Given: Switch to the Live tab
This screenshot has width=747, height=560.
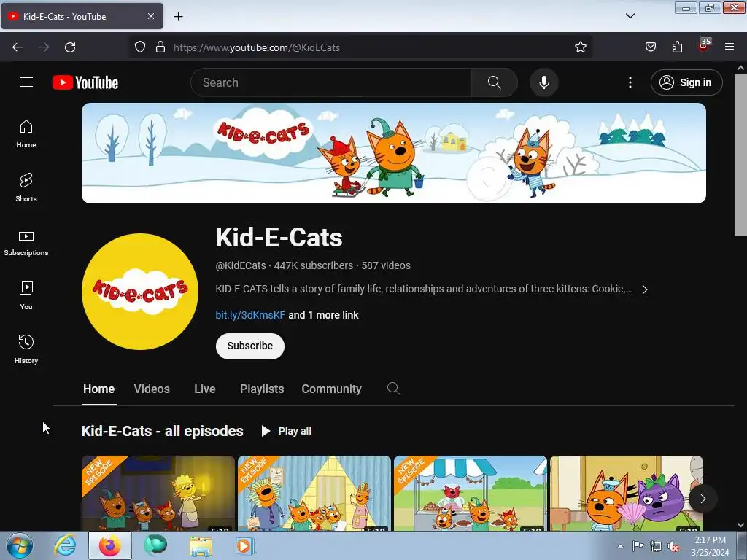Looking at the screenshot, I should pos(205,389).
